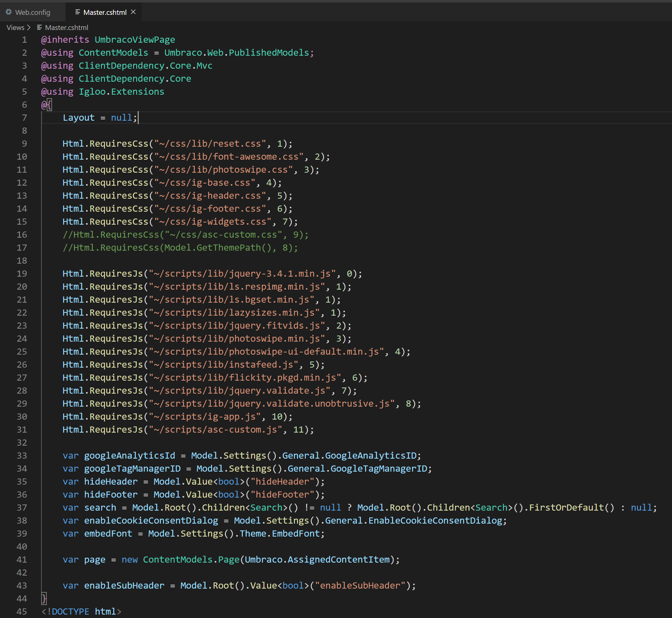Open the Views breadcrumb folder
The height and width of the screenshot is (618, 672).
15,28
